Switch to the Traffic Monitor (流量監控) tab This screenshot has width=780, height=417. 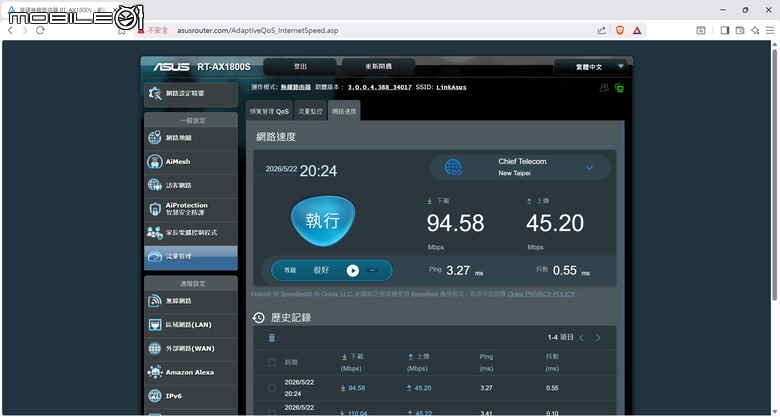(x=310, y=111)
